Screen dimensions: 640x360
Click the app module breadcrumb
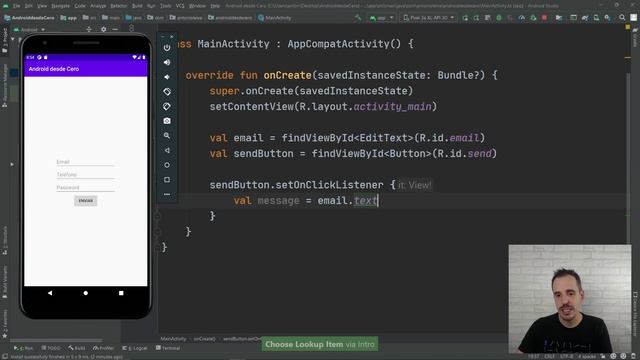click(69, 18)
